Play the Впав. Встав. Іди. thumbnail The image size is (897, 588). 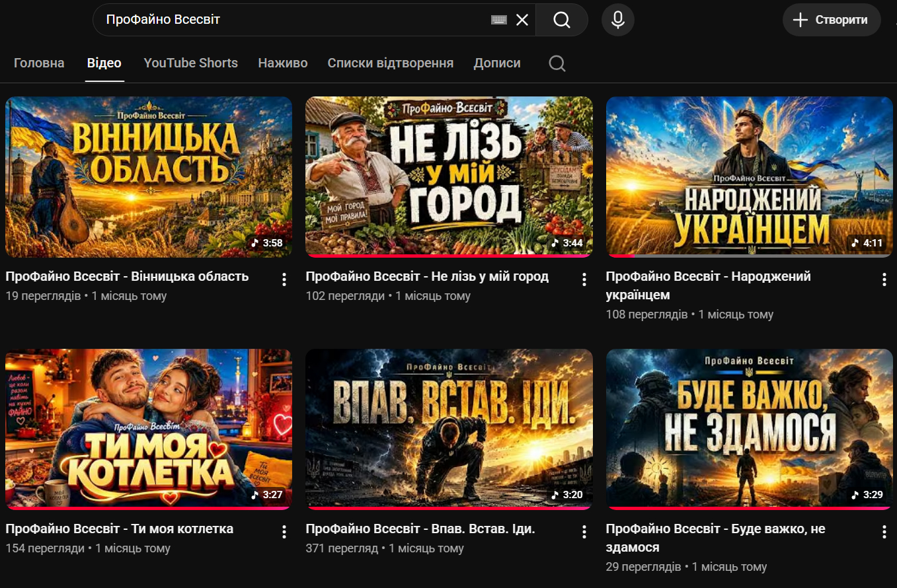(x=449, y=429)
